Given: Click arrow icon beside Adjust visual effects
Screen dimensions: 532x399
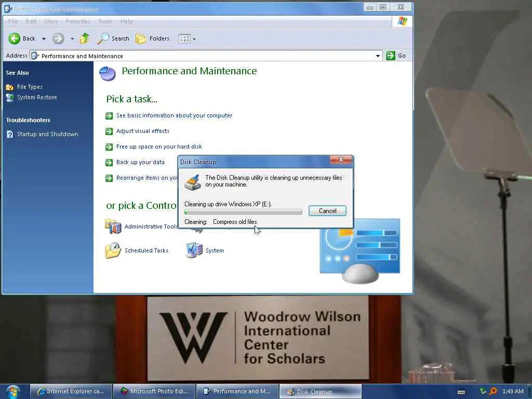Looking at the screenshot, I should pyautogui.click(x=109, y=131).
